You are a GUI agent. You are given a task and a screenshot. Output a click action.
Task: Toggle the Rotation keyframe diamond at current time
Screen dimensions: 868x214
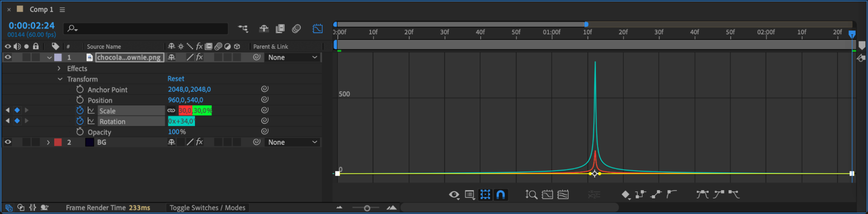[x=17, y=121]
